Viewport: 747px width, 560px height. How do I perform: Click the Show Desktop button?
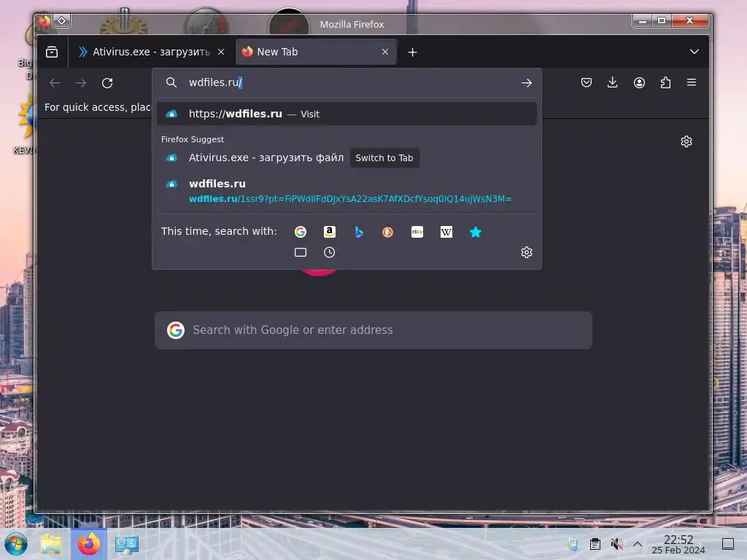(728, 544)
